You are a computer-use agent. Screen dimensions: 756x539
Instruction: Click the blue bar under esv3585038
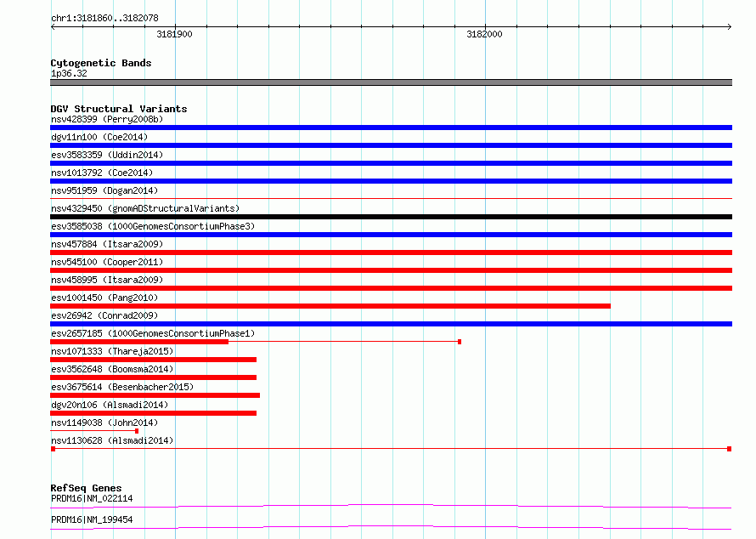click(391, 235)
